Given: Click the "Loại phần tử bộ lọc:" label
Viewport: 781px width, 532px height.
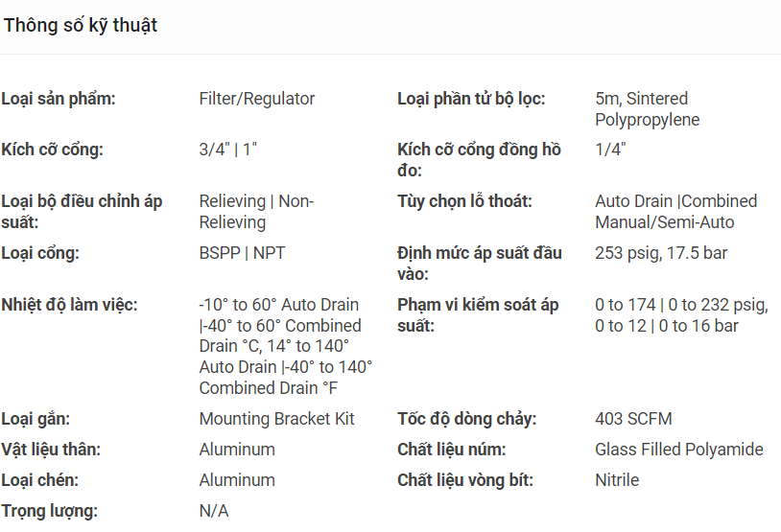Looking at the screenshot, I should tap(471, 99).
